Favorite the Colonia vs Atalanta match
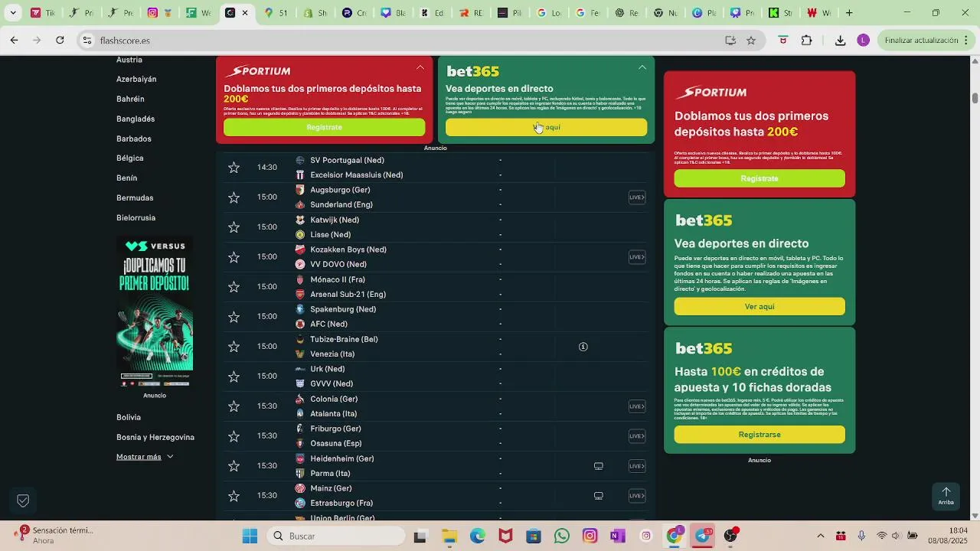980x551 pixels. point(234,406)
